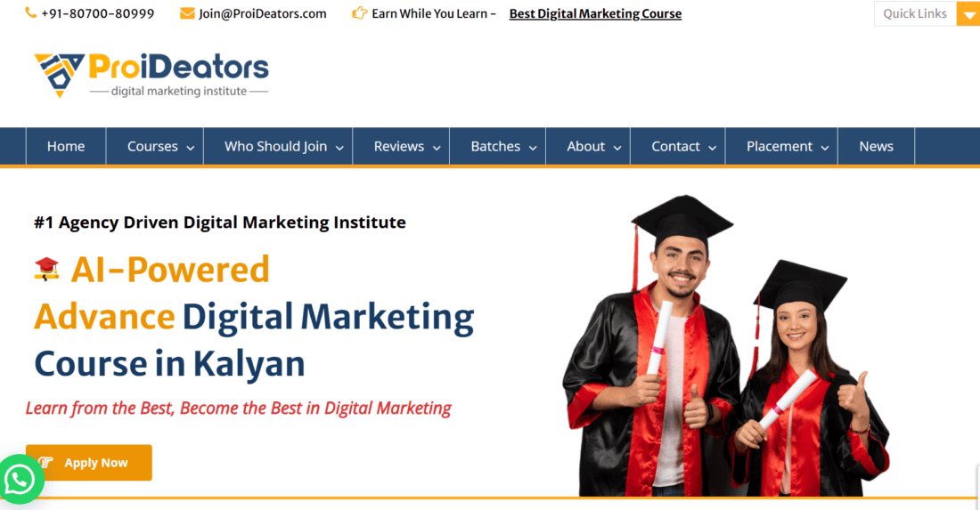This screenshot has height=510, width=980.
Task: Click the graduation cap emoji icon
Action: (47, 269)
